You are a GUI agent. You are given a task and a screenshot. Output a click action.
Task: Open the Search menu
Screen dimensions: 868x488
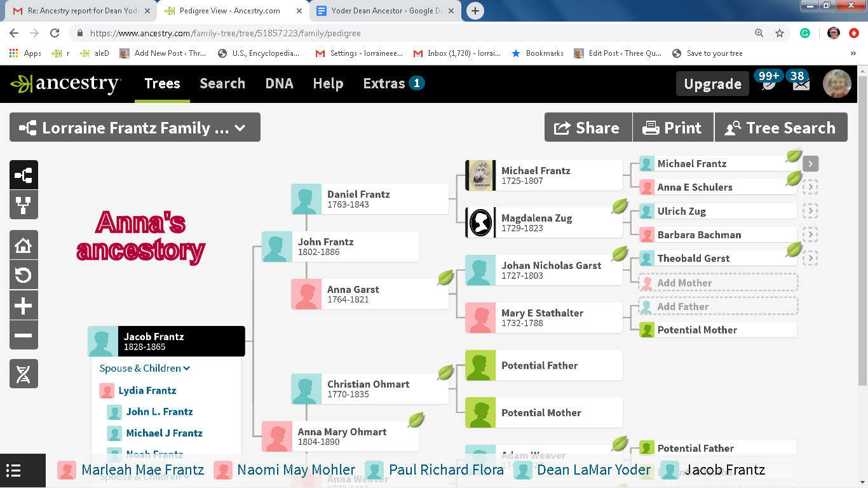[x=222, y=83]
